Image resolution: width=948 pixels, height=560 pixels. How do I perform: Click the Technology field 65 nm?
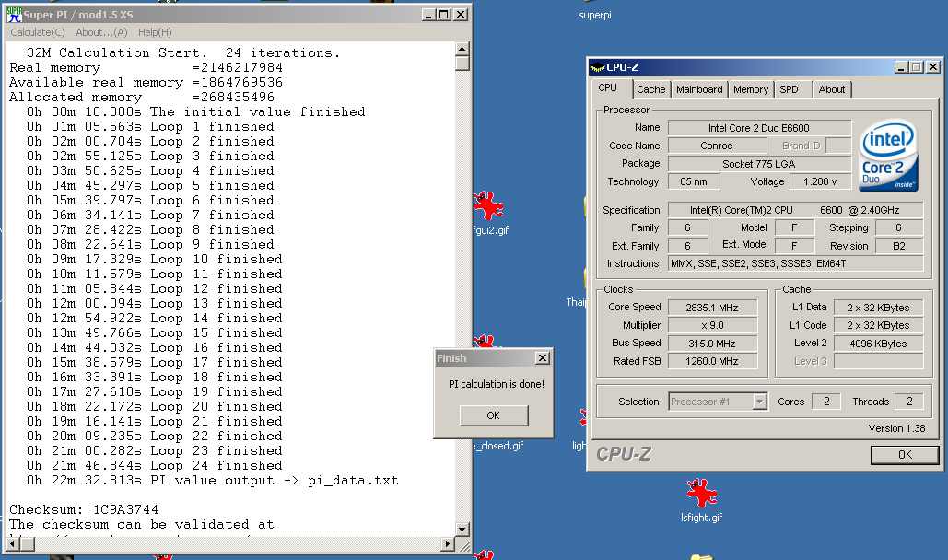tap(694, 181)
